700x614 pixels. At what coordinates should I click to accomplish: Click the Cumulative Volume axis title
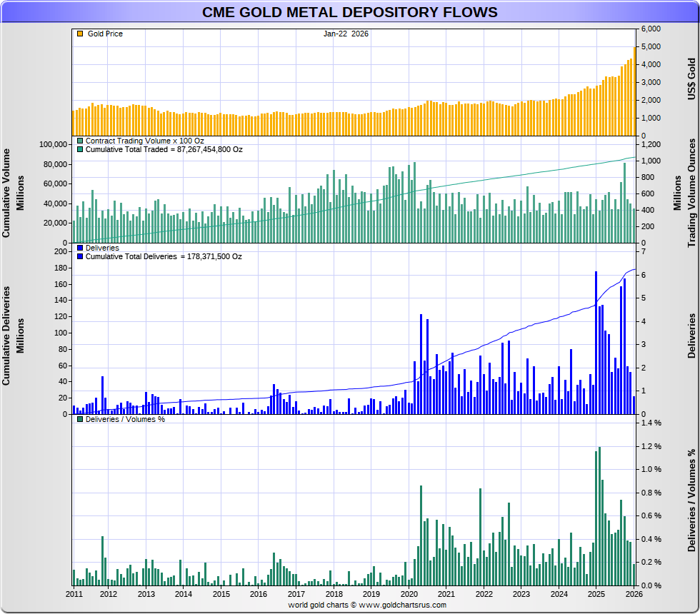[6, 193]
